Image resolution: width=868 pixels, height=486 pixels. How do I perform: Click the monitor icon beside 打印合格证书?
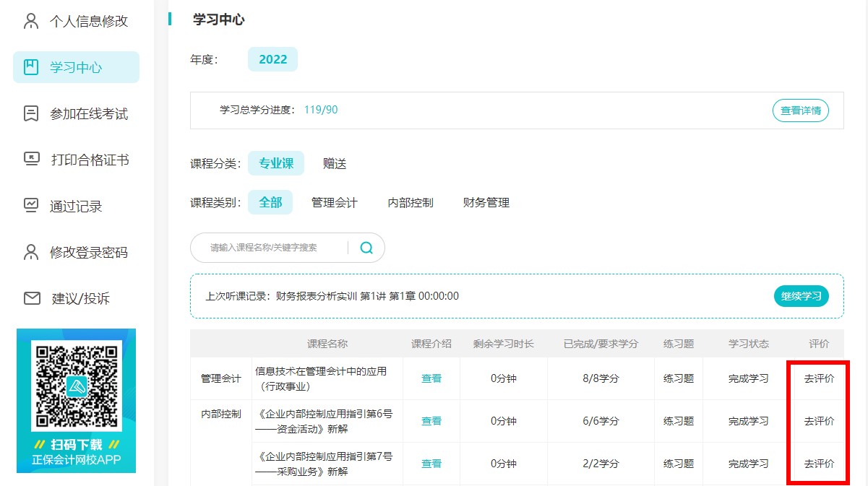point(31,160)
